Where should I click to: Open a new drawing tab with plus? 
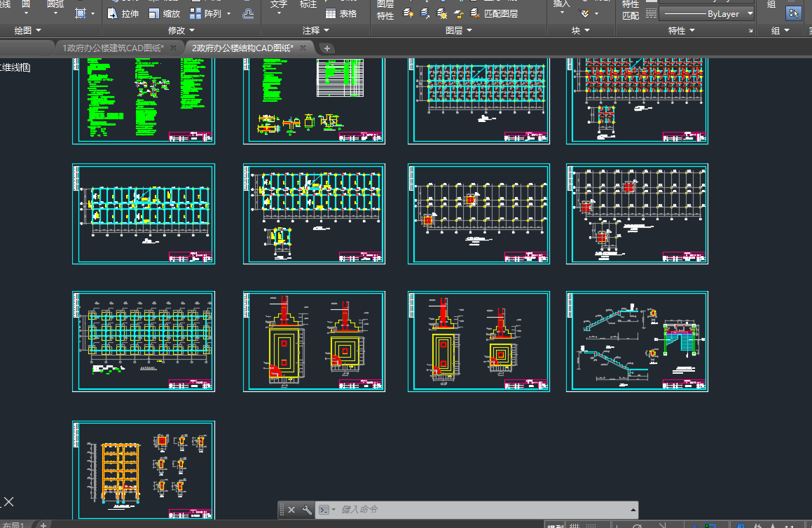327,48
